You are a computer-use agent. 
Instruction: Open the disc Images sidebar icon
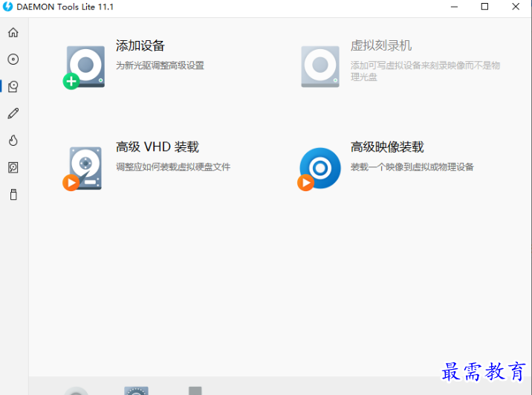click(13, 60)
